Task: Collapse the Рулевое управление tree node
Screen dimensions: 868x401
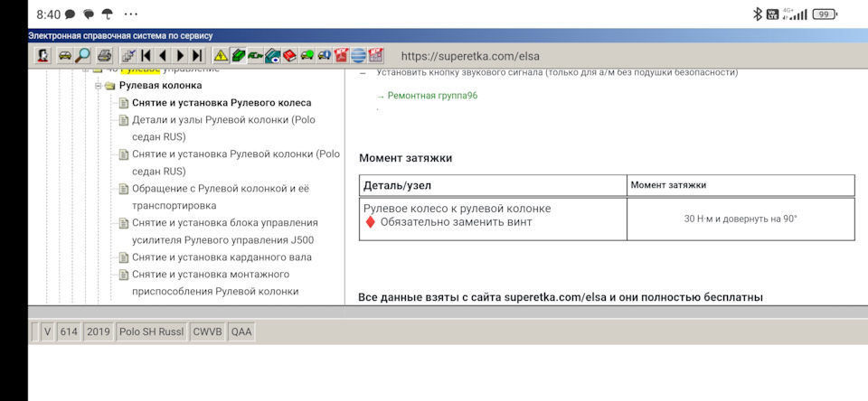Action: click(86, 70)
